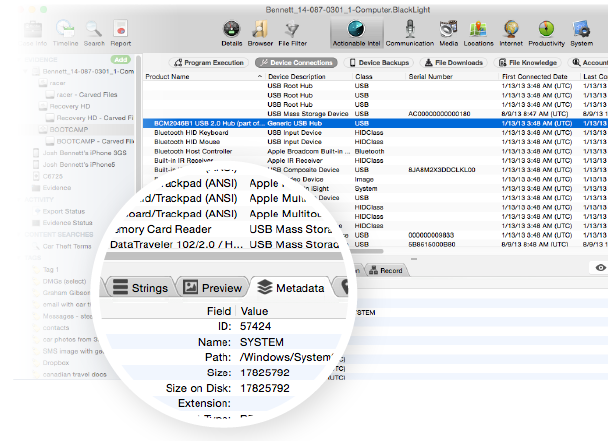Switch to Device Connections tab
612x441 pixels.
click(x=296, y=62)
